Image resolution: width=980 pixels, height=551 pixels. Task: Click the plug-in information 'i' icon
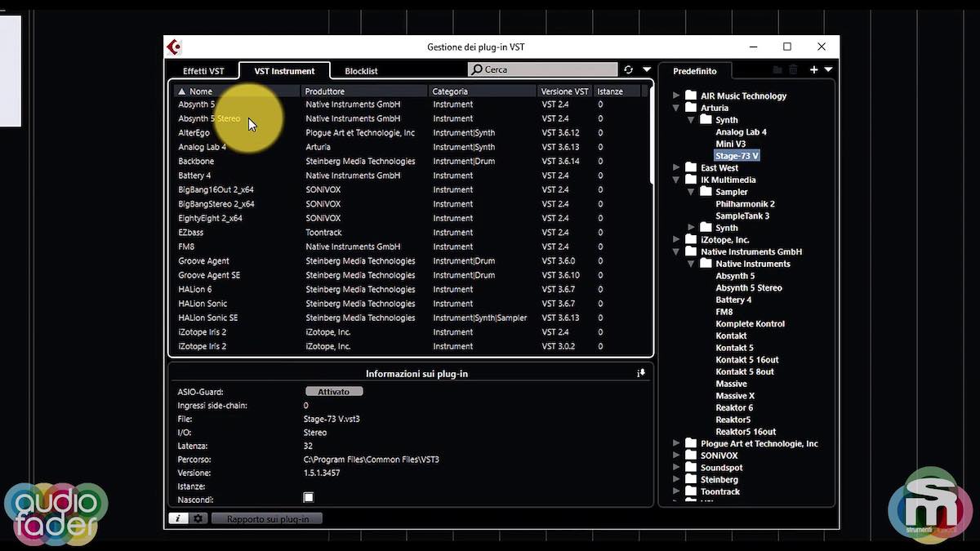(x=178, y=518)
